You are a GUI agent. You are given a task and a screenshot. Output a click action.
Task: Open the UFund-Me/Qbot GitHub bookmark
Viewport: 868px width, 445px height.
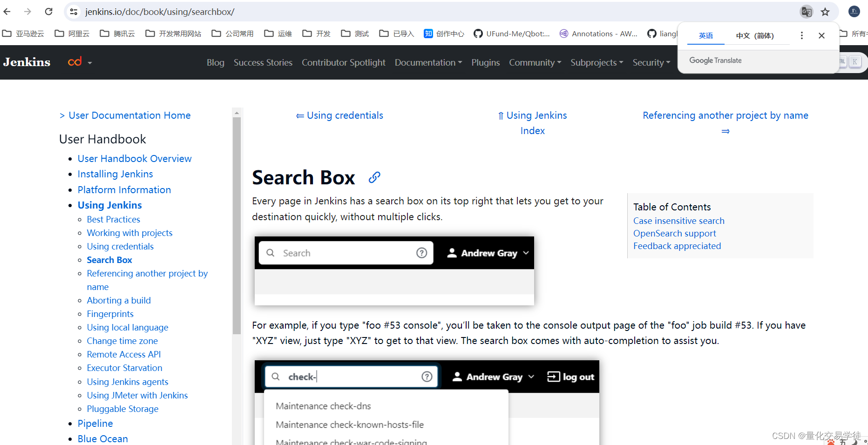pyautogui.click(x=511, y=34)
